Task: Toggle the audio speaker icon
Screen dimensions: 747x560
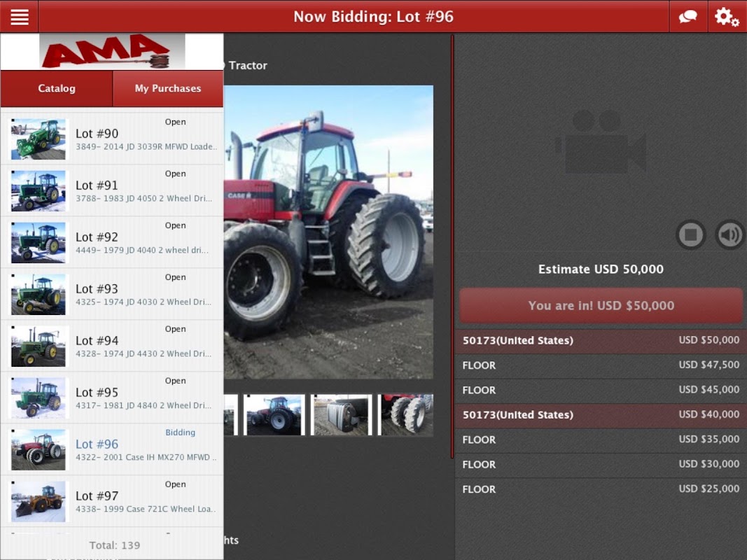Action: pyautogui.click(x=730, y=234)
